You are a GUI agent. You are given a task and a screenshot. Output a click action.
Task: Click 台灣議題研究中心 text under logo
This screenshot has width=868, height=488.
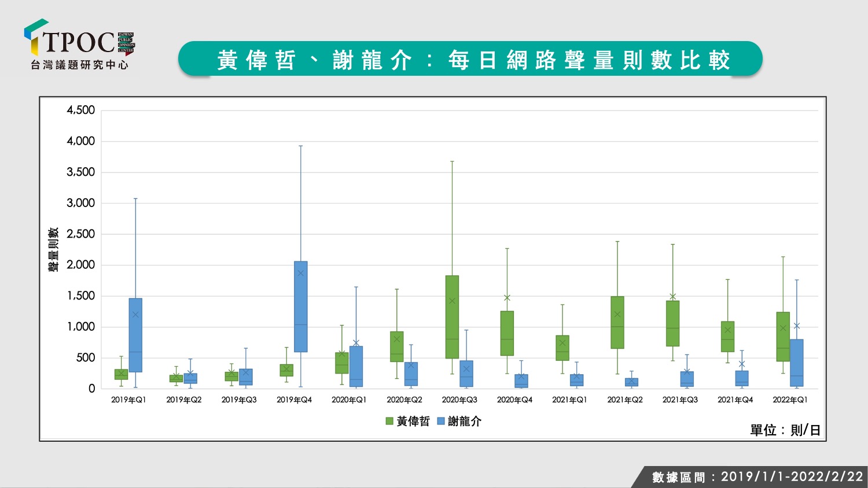click(x=80, y=65)
